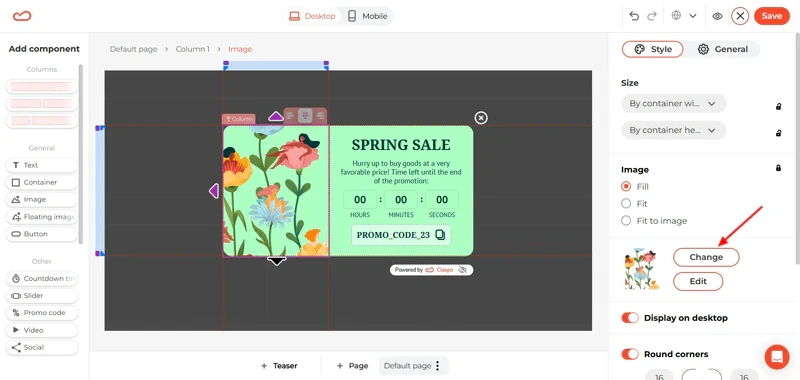This screenshot has width=800, height=380.
Task: Open the chat support bubble
Action: (x=777, y=357)
